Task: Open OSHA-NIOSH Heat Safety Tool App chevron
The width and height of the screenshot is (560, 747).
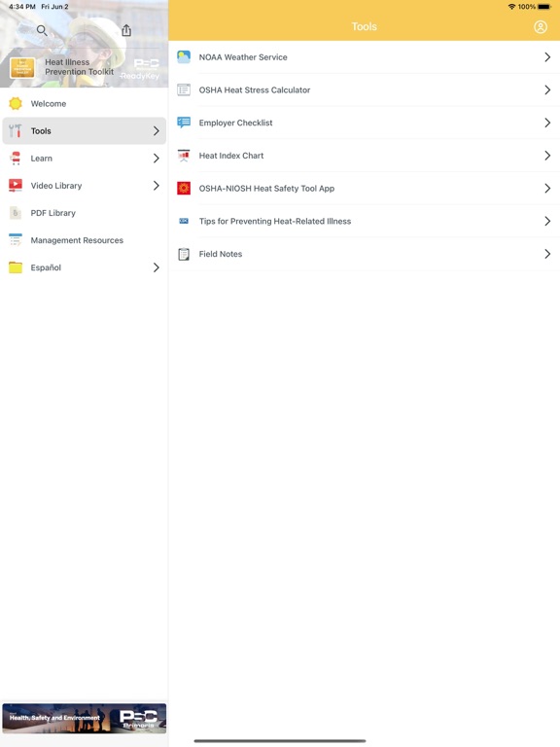Action: (x=547, y=188)
